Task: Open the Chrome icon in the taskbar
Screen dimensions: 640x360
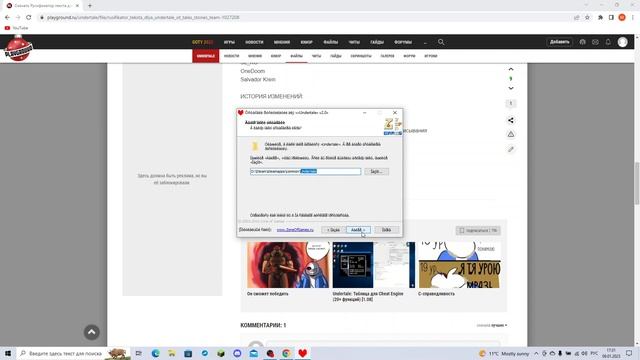Action: [x=287, y=353]
